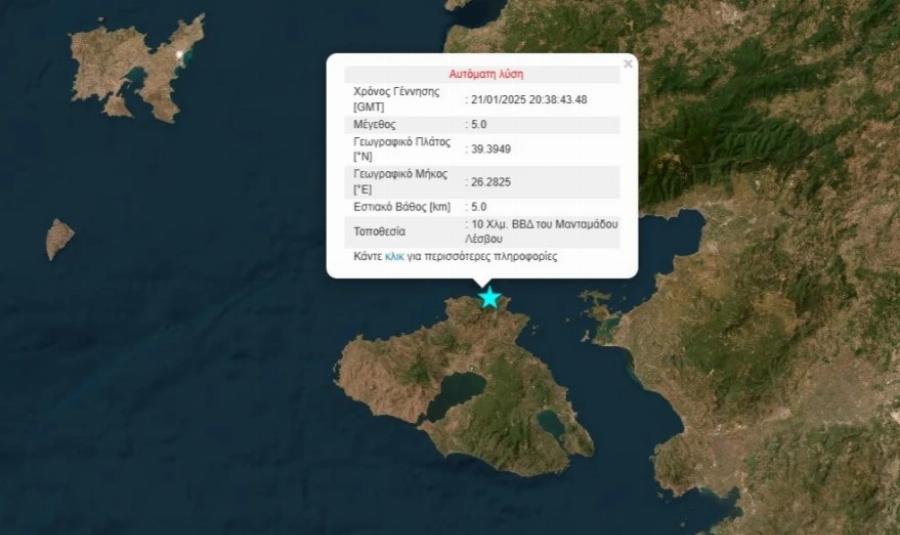Click the white spot on Lemnos island

(x=180, y=54)
